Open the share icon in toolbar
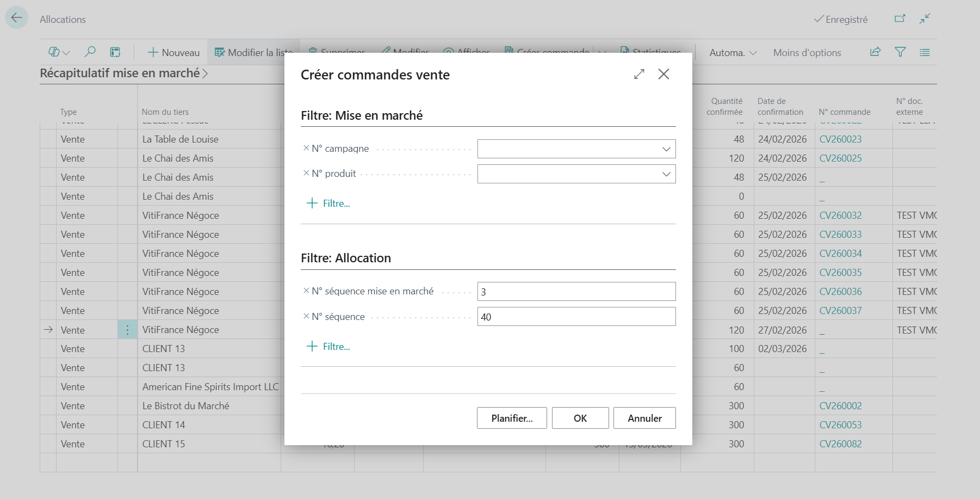980x499 pixels. click(x=875, y=52)
